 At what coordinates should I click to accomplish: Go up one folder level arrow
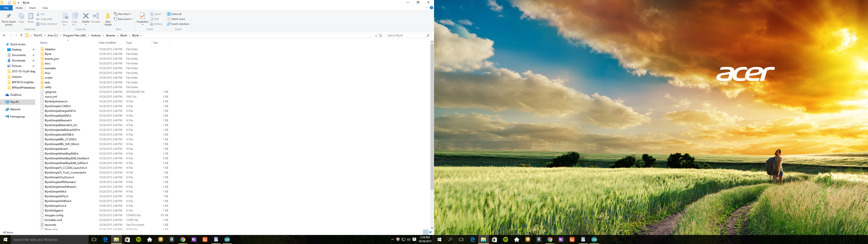click(21, 35)
